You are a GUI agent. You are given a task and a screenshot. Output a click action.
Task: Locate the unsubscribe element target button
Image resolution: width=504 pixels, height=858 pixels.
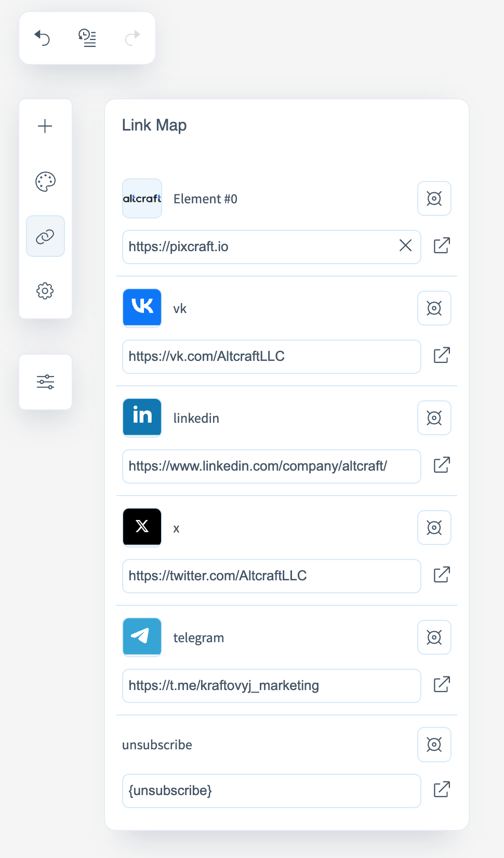tap(434, 744)
